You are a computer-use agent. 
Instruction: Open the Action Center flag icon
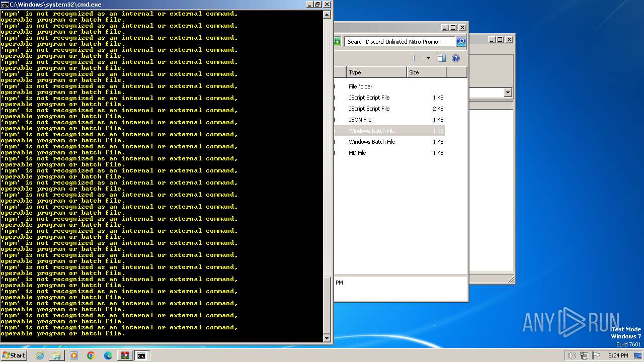[x=596, y=355]
